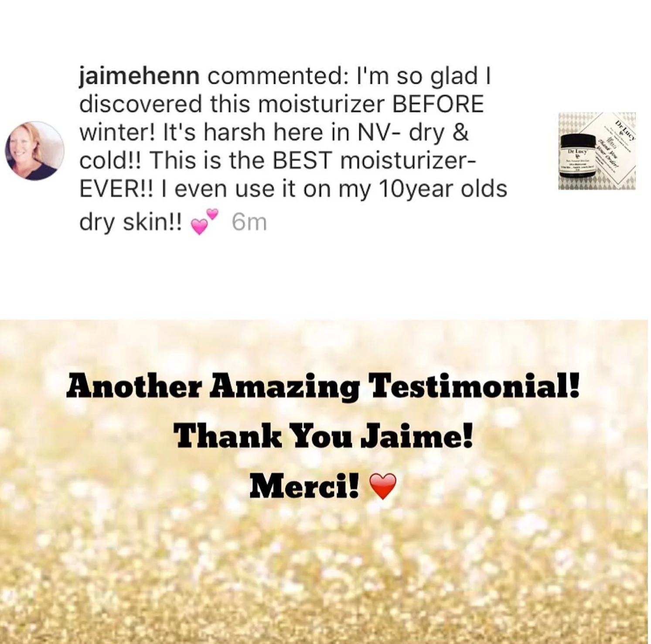This screenshot has height=644, width=651.
Task: Open jaimehenn's round profile avatar
Action: coord(34,151)
